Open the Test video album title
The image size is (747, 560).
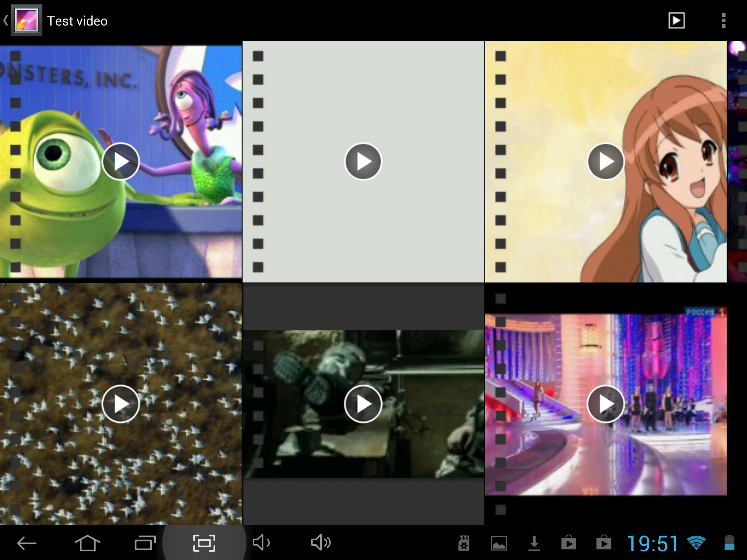pyautogui.click(x=77, y=21)
